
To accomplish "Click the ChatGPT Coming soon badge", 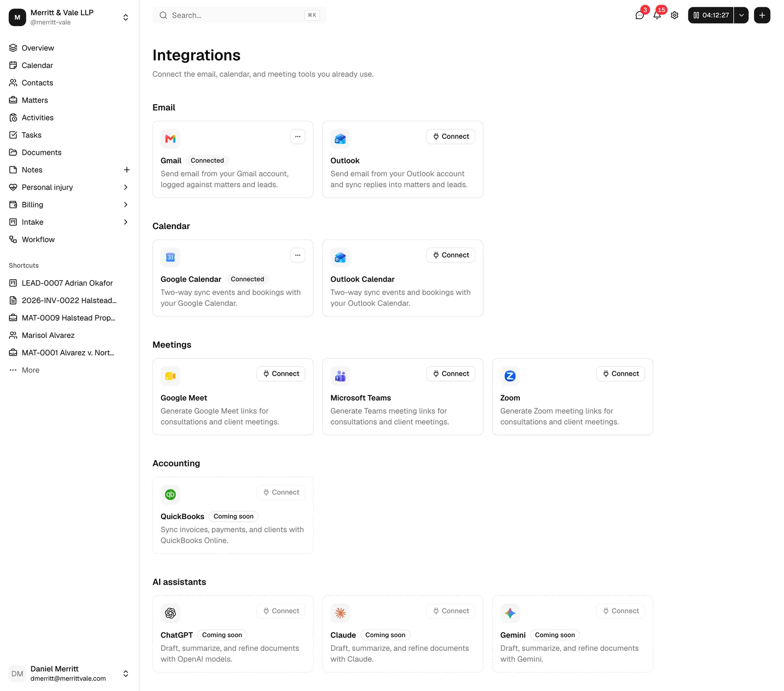I will pos(222,635).
